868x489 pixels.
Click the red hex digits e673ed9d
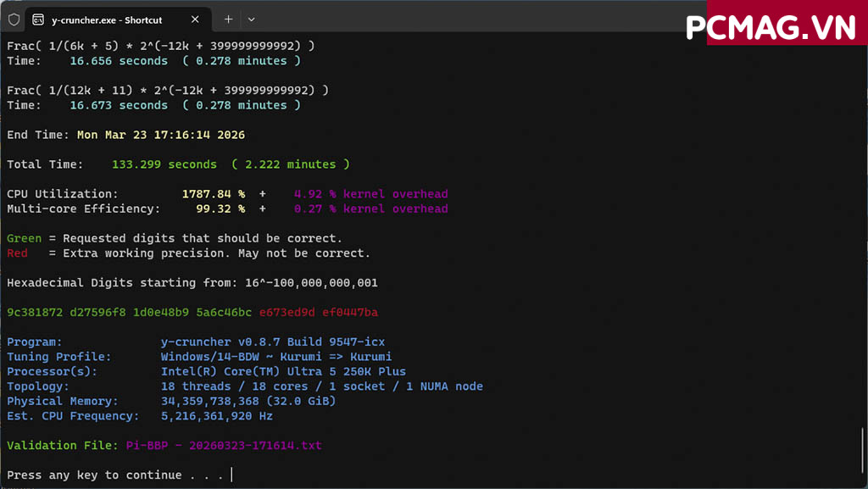[287, 313]
